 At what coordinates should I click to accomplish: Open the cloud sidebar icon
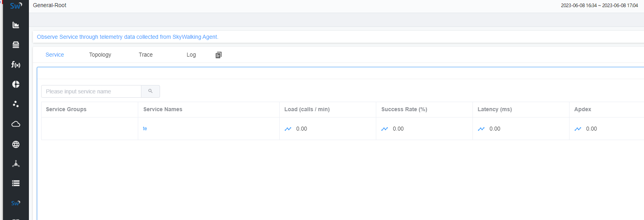tap(16, 124)
